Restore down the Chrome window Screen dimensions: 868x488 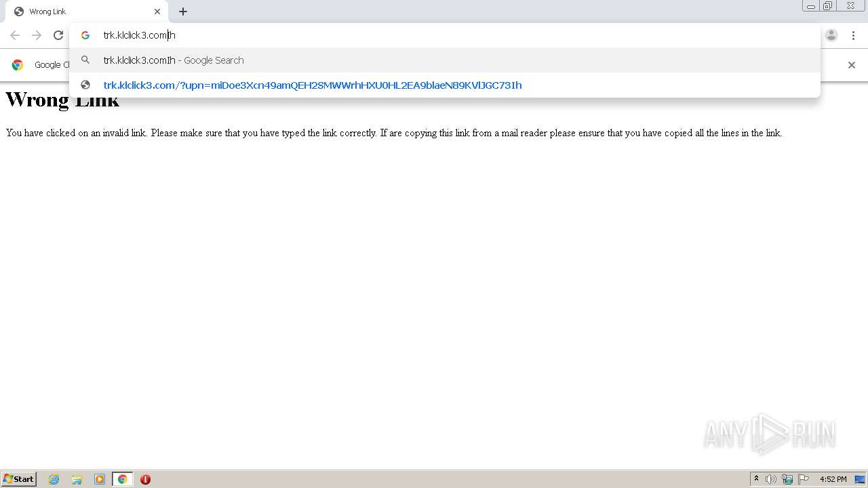click(828, 5)
